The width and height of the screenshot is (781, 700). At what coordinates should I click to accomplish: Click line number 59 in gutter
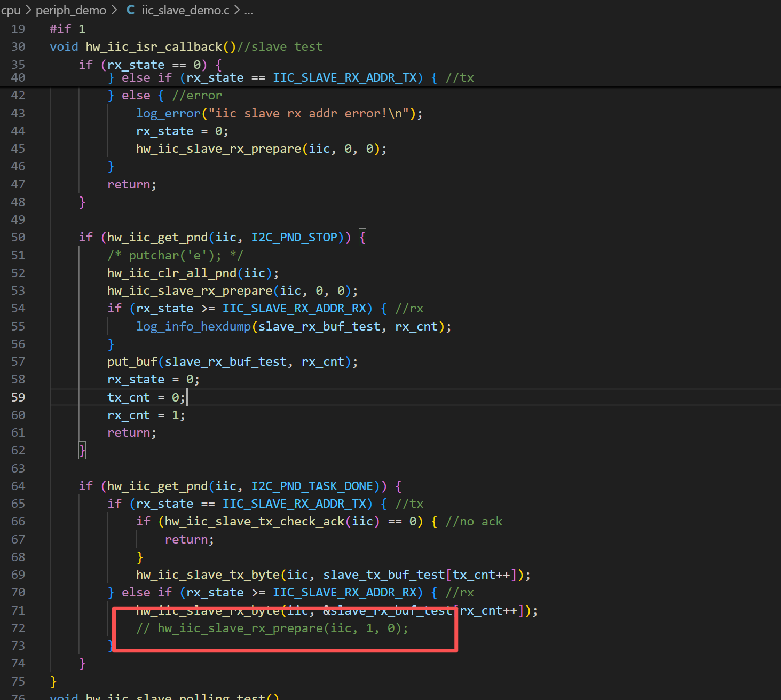click(x=18, y=397)
